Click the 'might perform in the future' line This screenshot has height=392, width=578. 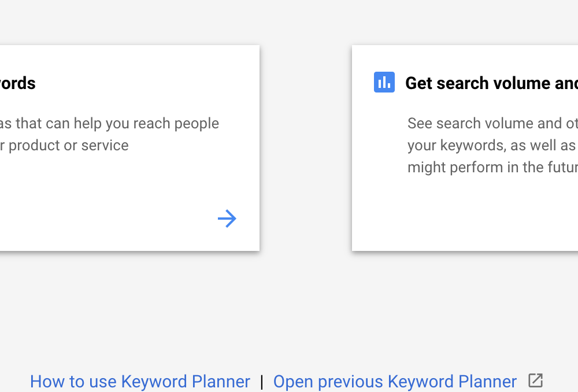[x=492, y=168]
